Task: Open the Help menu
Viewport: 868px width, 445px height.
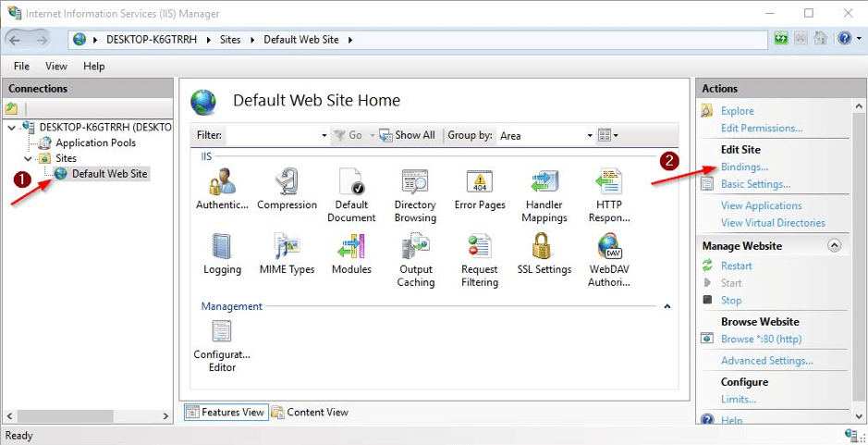Action: tap(93, 66)
